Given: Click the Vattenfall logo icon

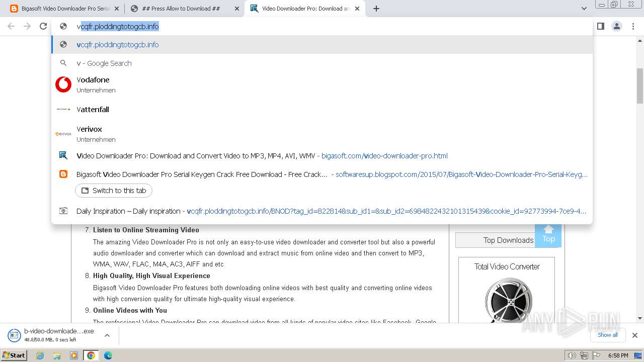Looking at the screenshot, I should pos(63,109).
